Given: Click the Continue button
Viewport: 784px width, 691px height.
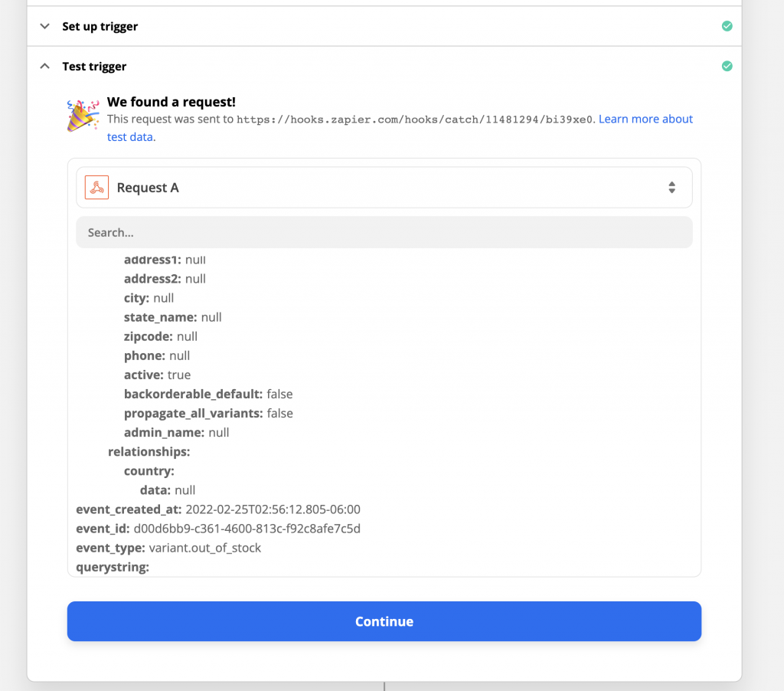Looking at the screenshot, I should [x=384, y=621].
